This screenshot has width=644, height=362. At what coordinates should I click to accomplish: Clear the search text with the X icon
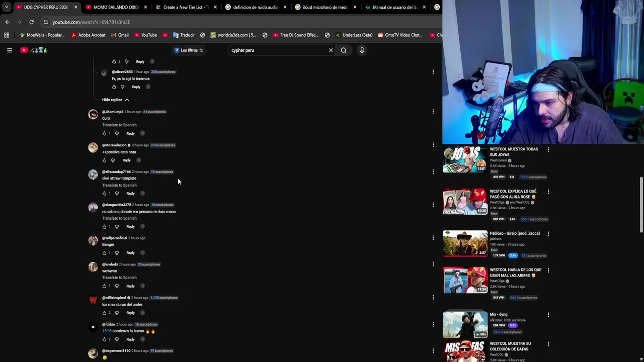(x=331, y=50)
